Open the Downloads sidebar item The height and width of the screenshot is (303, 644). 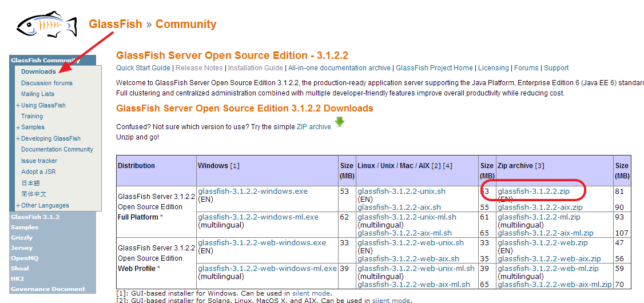point(38,72)
